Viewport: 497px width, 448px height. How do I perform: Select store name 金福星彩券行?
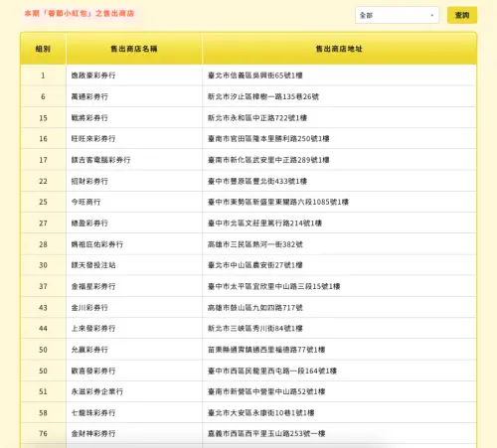tap(93, 286)
